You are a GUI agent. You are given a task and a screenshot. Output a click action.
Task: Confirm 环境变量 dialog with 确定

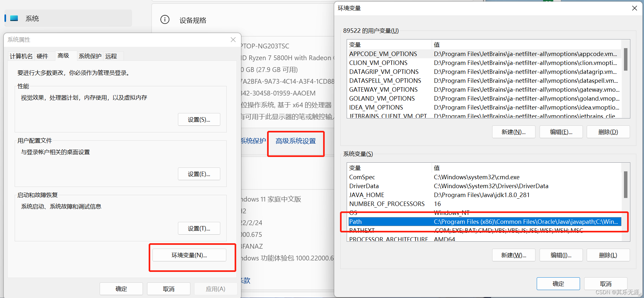pos(558,284)
